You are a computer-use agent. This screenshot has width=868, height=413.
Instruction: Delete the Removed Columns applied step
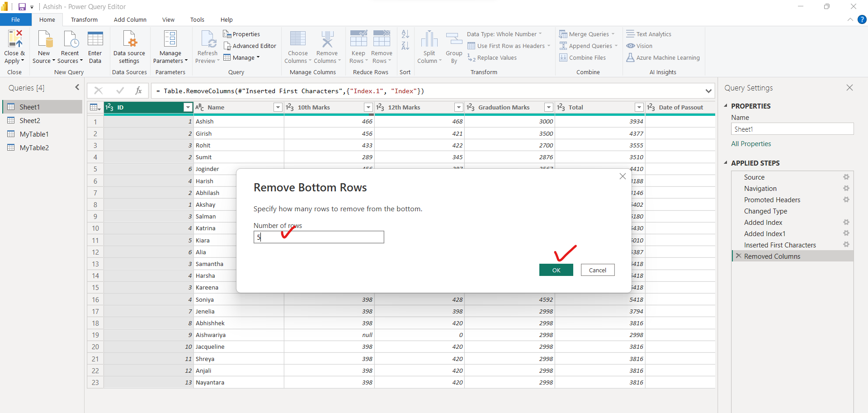tap(739, 256)
